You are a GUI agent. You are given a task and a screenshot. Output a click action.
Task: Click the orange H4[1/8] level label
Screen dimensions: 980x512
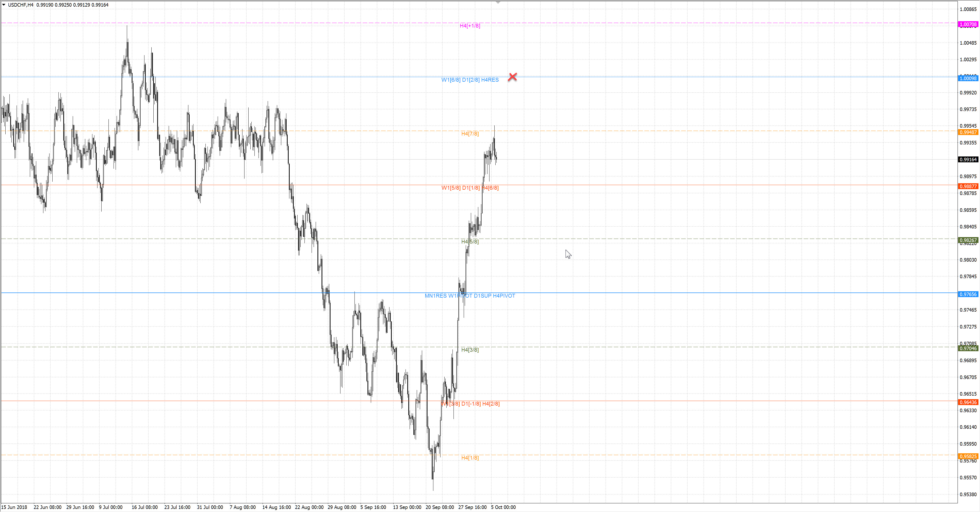470,458
